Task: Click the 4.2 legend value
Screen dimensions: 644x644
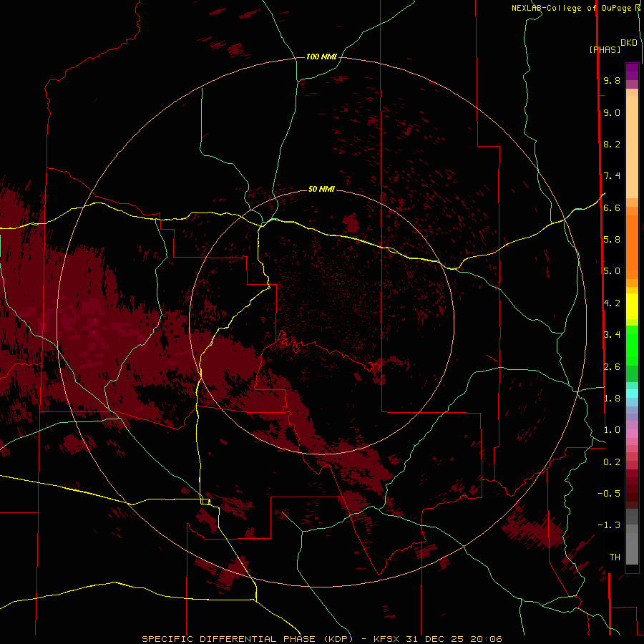Action: coord(612,303)
